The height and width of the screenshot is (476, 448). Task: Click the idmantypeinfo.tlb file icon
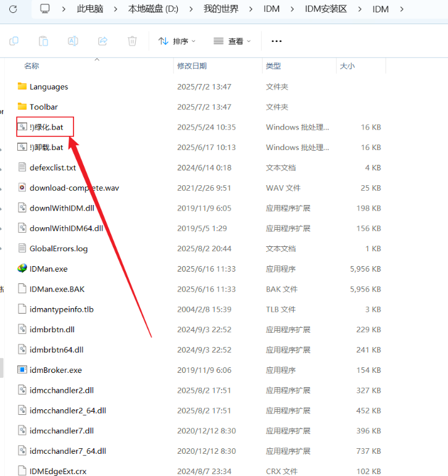tap(22, 309)
